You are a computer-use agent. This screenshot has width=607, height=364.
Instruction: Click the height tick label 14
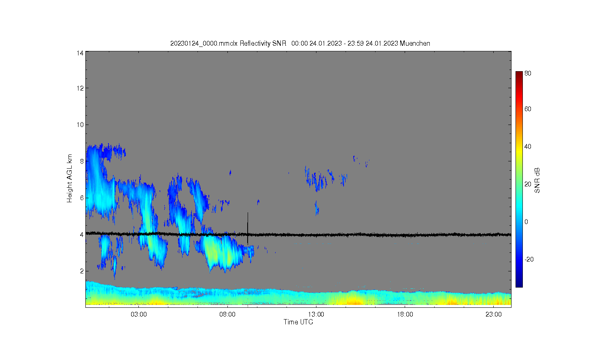coord(80,53)
